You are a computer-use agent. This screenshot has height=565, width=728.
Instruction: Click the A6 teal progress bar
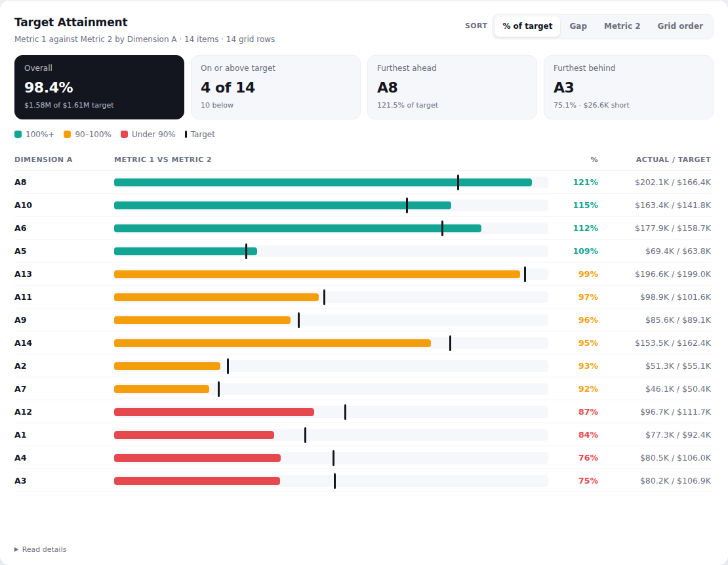[x=298, y=228]
